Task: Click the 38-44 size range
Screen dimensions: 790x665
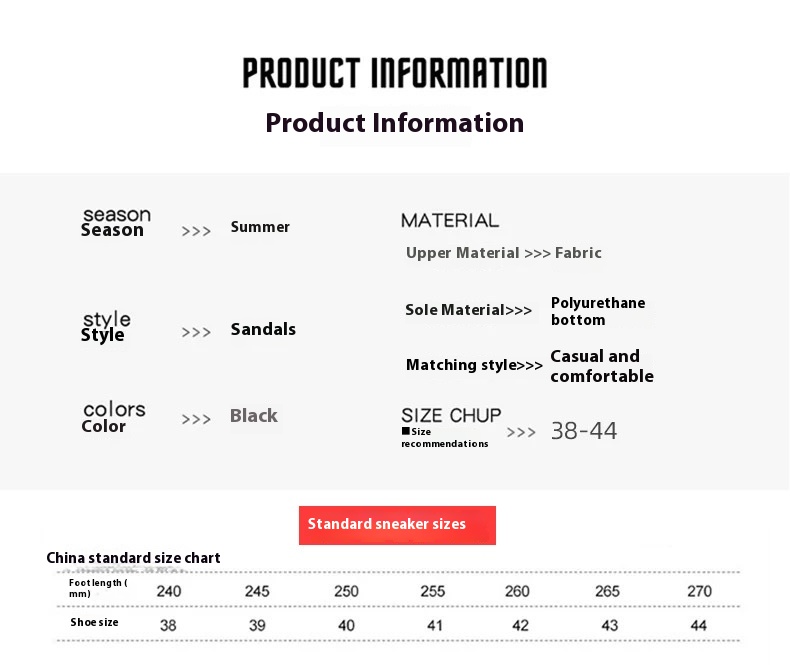Action: (x=584, y=431)
